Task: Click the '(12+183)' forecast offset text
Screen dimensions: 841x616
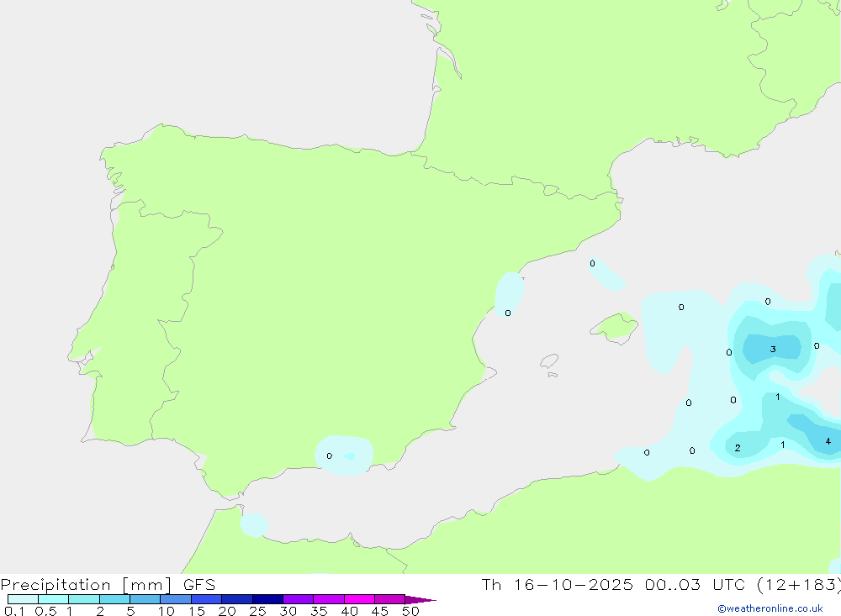Action: pyautogui.click(x=799, y=585)
